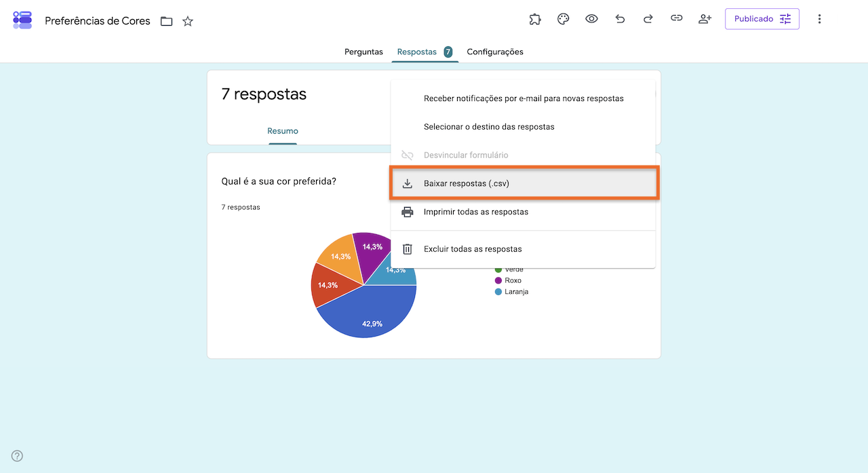Click the question Qual é a sua cor preferida?

click(279, 181)
